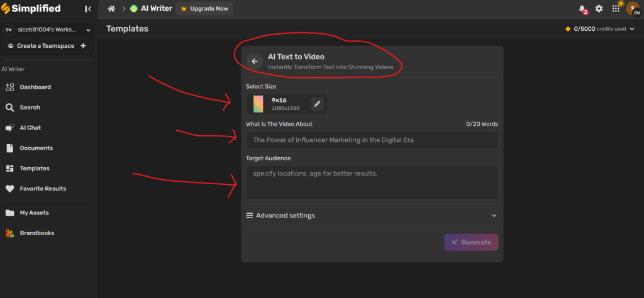Click the Upgrade Now button
The height and width of the screenshot is (298, 644).
point(204,8)
